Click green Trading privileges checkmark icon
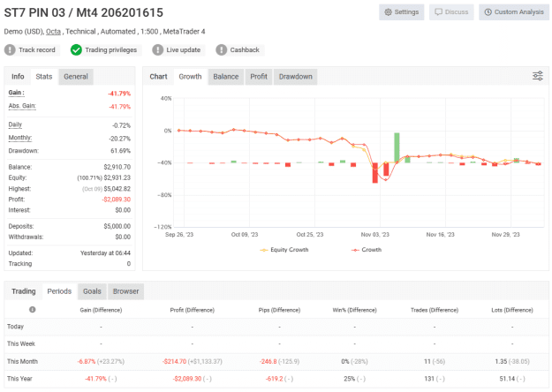 tap(76, 50)
